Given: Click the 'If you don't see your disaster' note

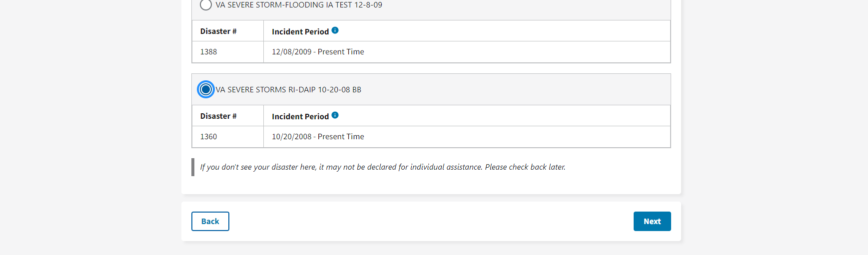Looking at the screenshot, I should 383,167.
